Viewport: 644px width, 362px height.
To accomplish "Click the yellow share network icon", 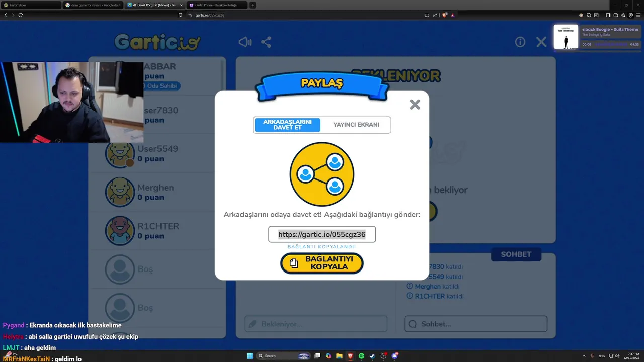I will click(x=322, y=174).
